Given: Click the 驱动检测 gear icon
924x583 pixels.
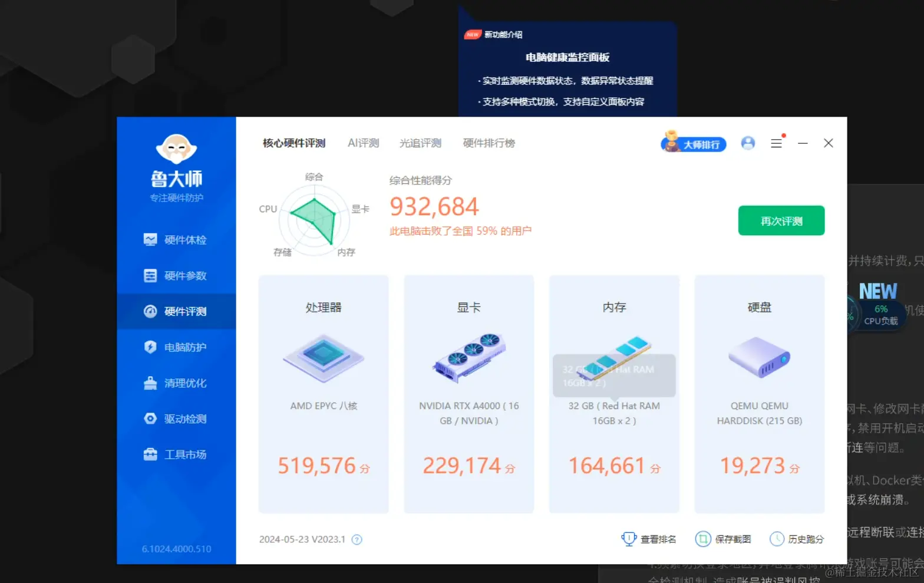Looking at the screenshot, I should 150,419.
